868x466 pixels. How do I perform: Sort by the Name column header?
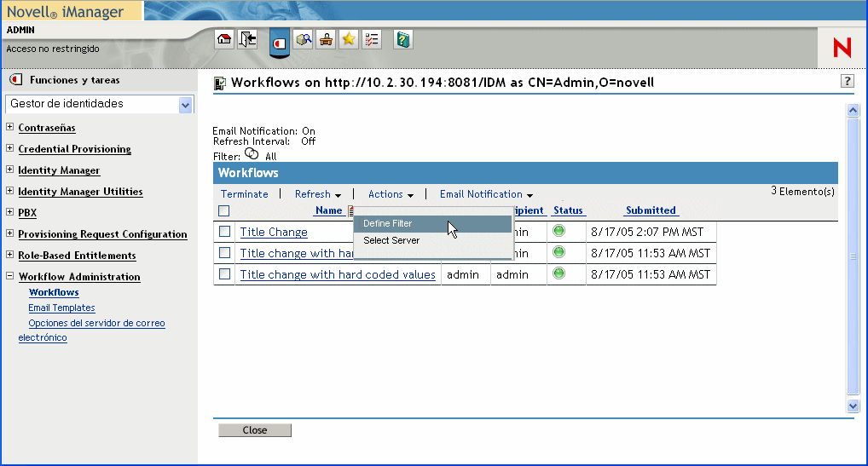coord(329,210)
